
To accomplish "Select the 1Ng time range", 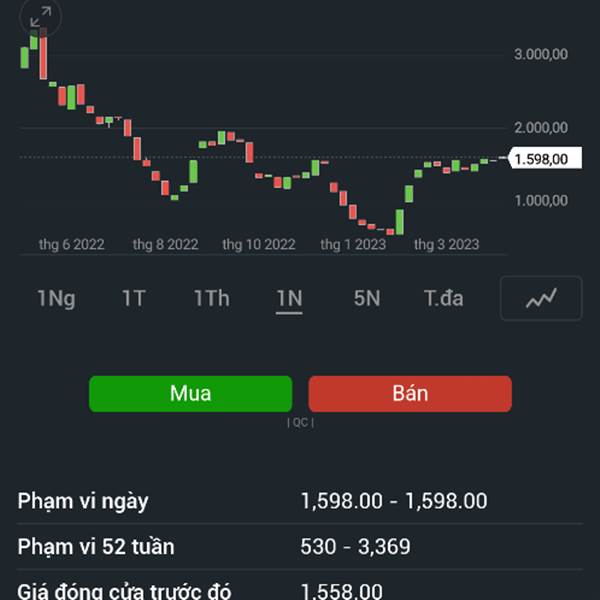I will coord(56,298).
